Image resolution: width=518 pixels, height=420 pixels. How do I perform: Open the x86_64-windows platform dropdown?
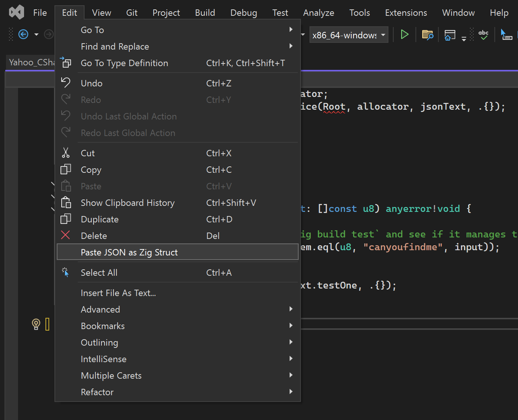point(349,35)
